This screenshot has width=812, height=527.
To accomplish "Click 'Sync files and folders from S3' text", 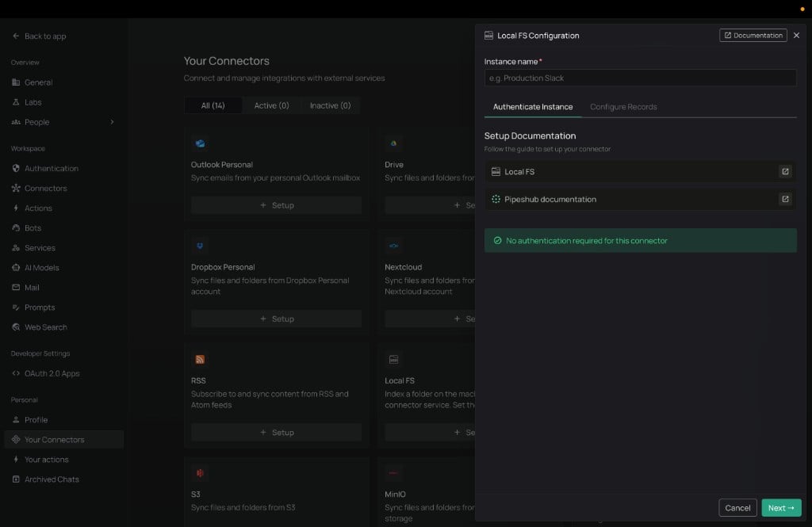I will [x=243, y=508].
